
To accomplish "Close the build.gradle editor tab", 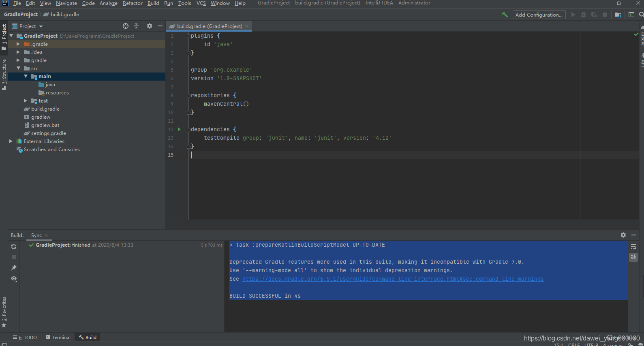I will pyautogui.click(x=247, y=26).
